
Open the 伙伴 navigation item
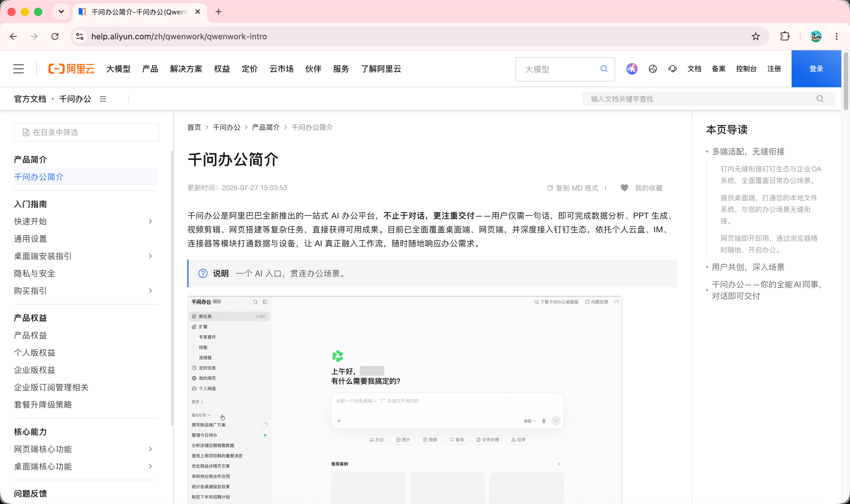[x=313, y=69]
